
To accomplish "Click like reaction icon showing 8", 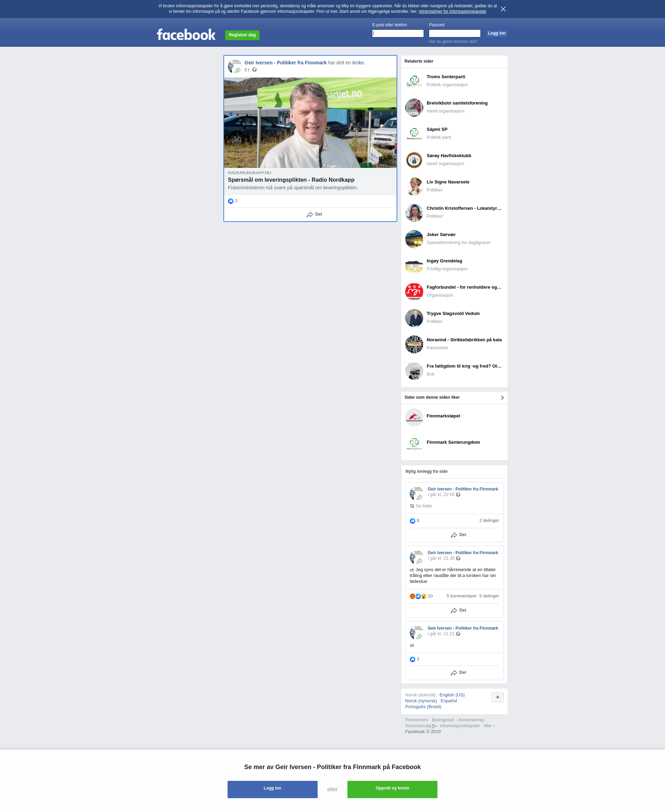I will coord(412,521).
